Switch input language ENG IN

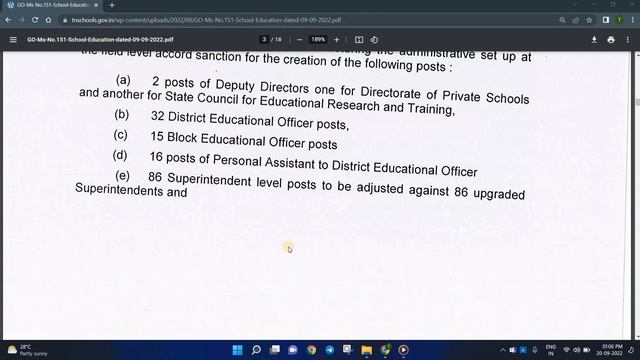click(x=551, y=350)
